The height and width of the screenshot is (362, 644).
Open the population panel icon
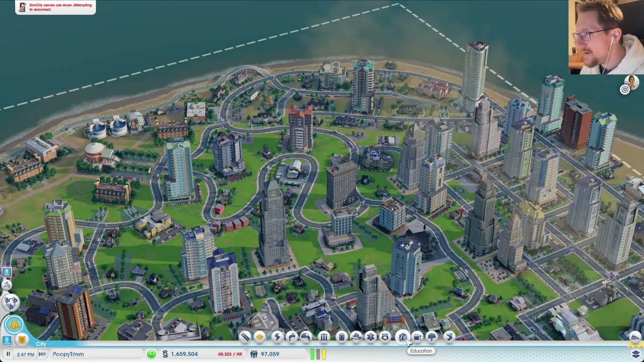tap(254, 354)
